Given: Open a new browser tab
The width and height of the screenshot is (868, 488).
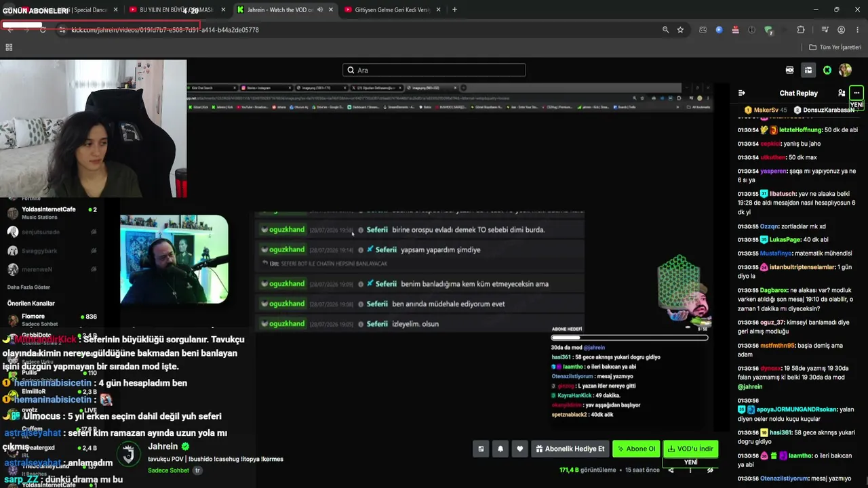Looking at the screenshot, I should click(454, 9).
